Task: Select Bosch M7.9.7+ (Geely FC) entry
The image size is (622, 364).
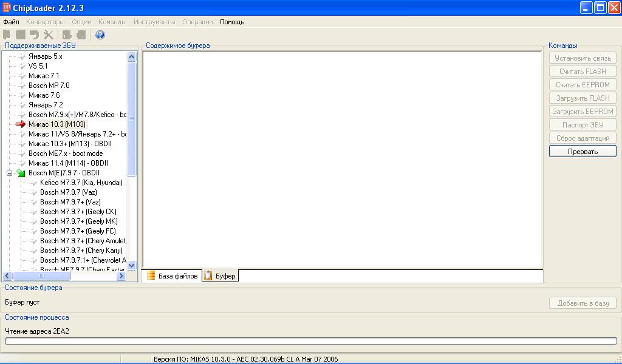Action: 78,231
